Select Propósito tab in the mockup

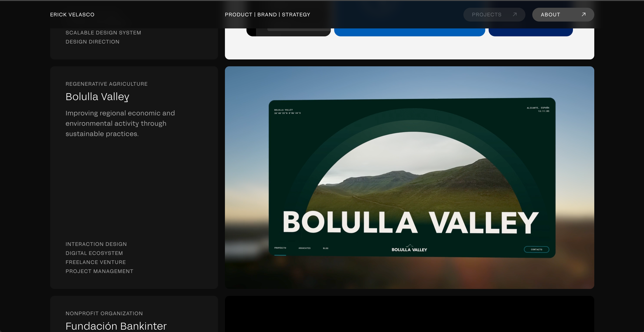280,248
